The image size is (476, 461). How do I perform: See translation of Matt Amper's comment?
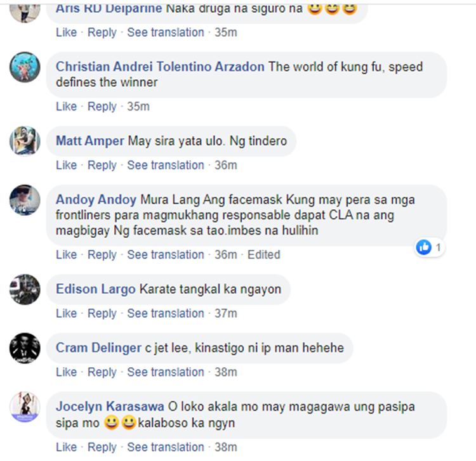(166, 166)
